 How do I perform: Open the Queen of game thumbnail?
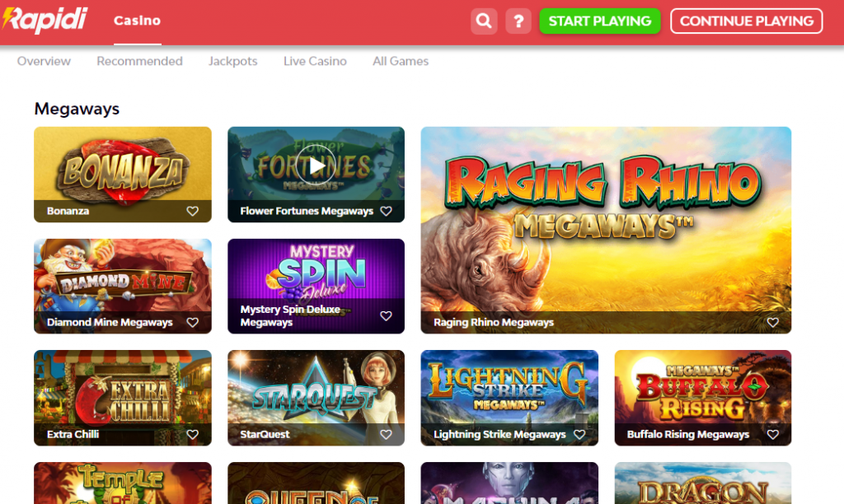tap(316, 483)
